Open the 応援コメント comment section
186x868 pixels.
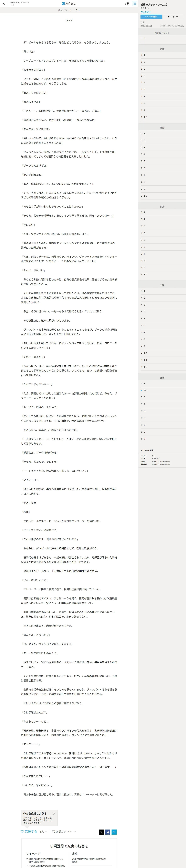click(x=62, y=832)
